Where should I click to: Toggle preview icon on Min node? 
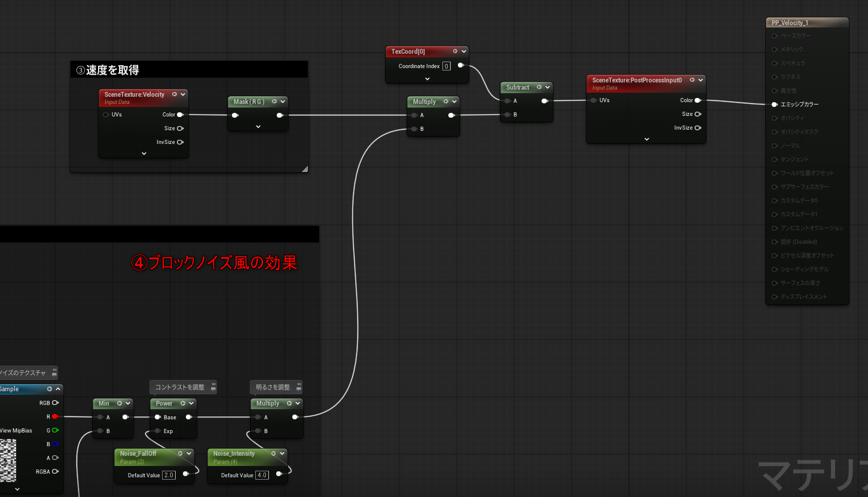point(119,403)
